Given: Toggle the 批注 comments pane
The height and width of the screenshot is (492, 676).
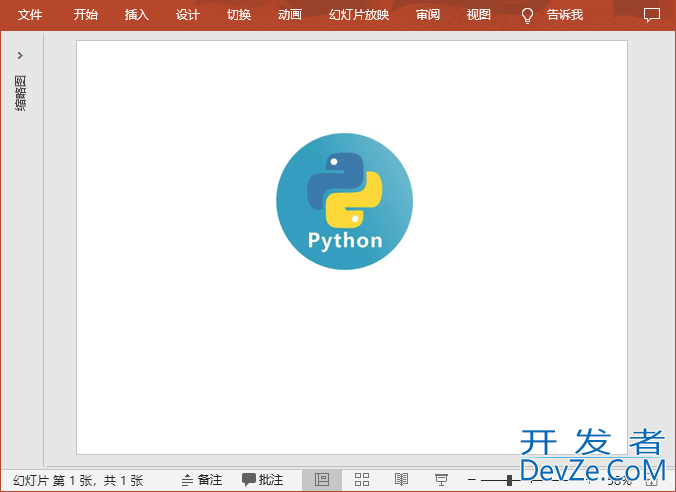Looking at the screenshot, I should click(x=262, y=480).
